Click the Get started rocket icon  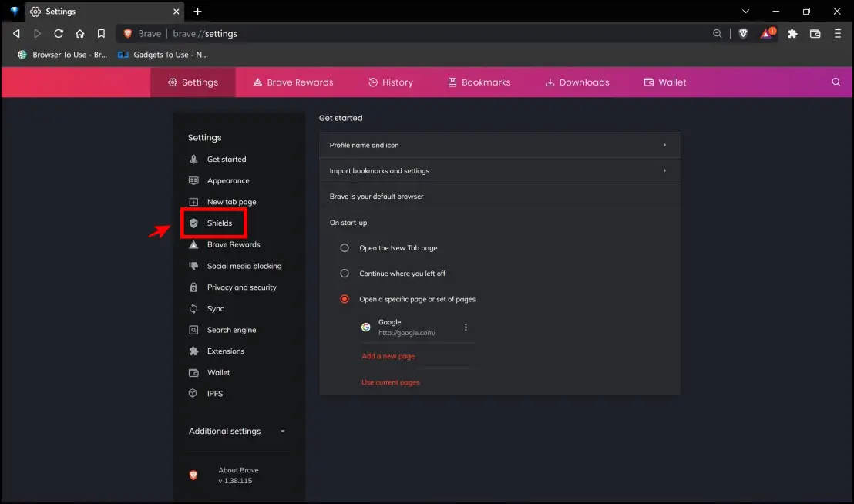193,159
